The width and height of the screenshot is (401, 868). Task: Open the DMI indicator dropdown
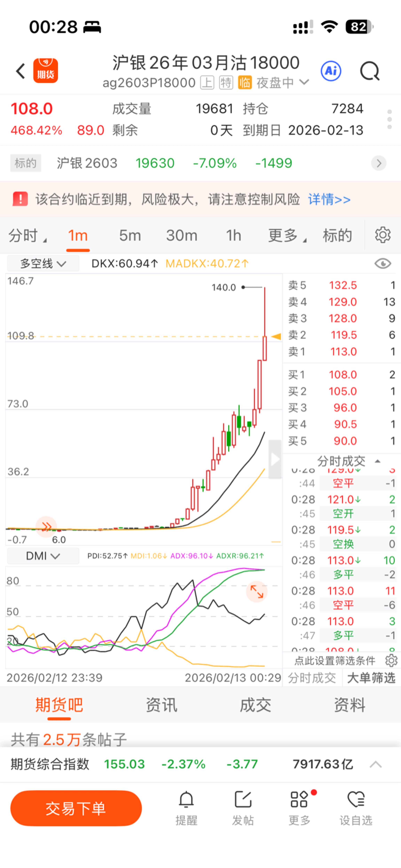click(x=43, y=556)
